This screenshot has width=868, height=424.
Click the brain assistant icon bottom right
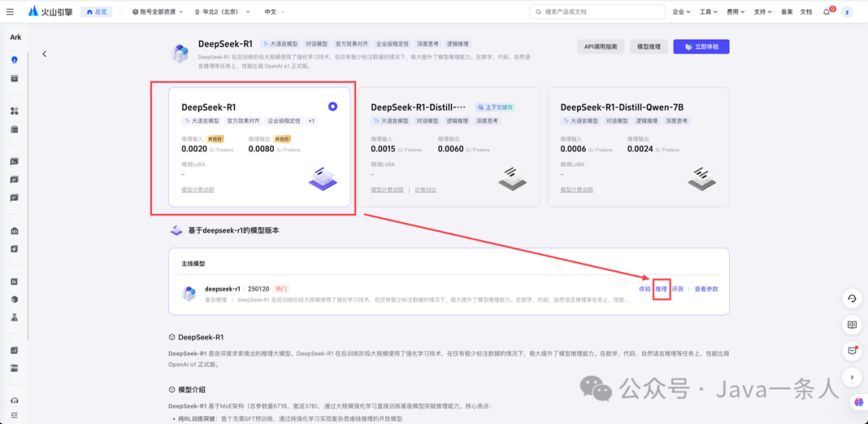[x=858, y=401]
